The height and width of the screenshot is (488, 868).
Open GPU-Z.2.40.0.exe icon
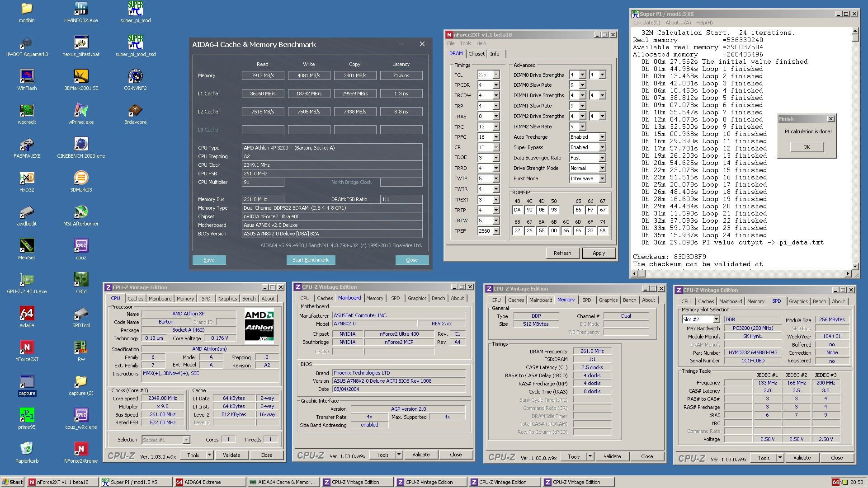27,283
